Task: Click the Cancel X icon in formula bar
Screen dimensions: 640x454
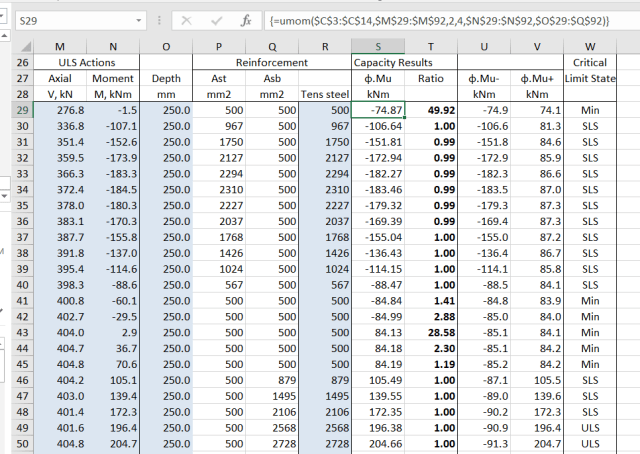Action: click(x=187, y=19)
